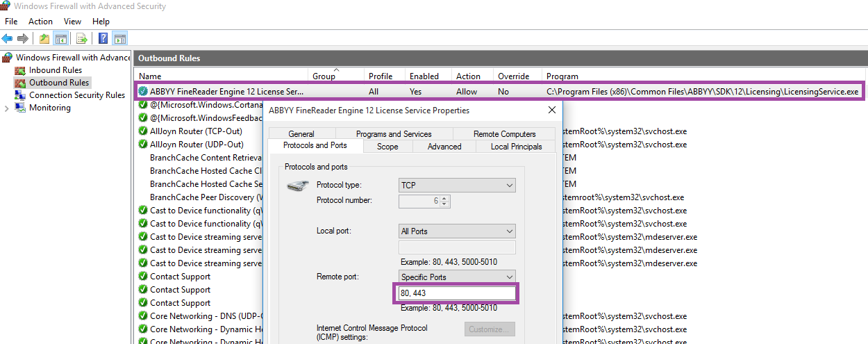868x344 pixels.
Task: Select the Protocols and Ports tab
Action: 315,145
